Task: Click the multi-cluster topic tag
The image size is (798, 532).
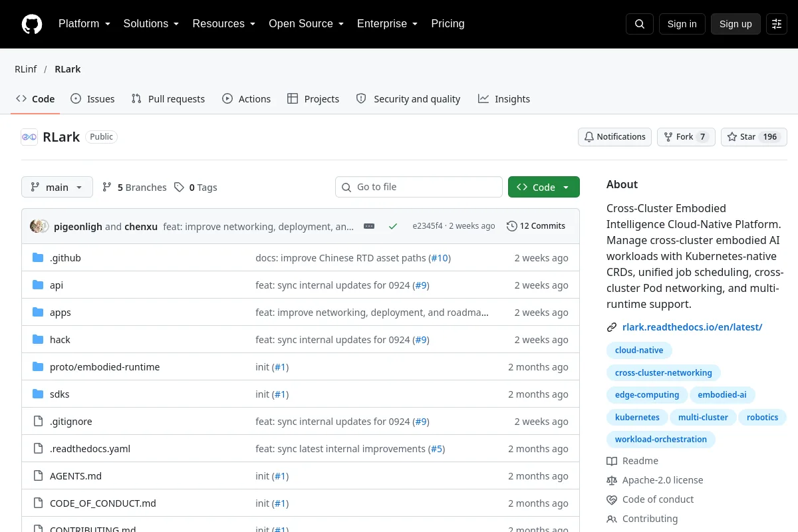Action: tap(703, 418)
